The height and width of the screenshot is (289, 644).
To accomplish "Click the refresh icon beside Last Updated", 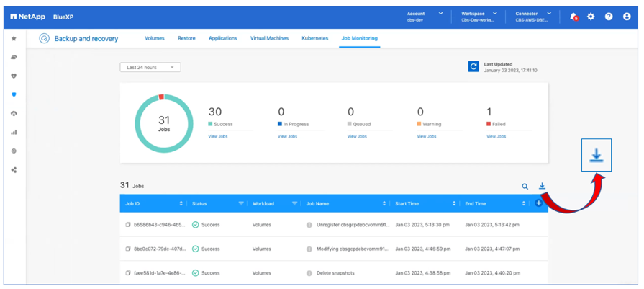I will 473,67.
